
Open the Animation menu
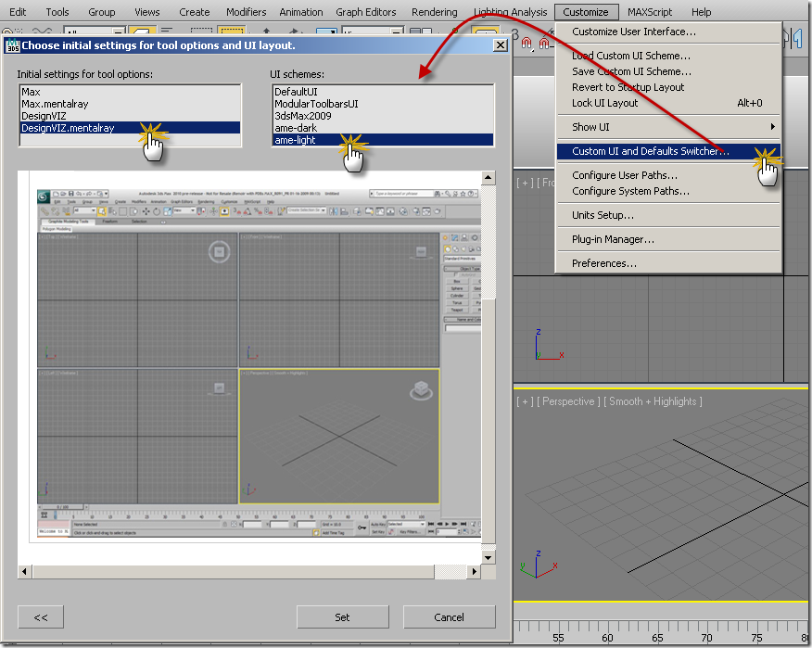(301, 12)
